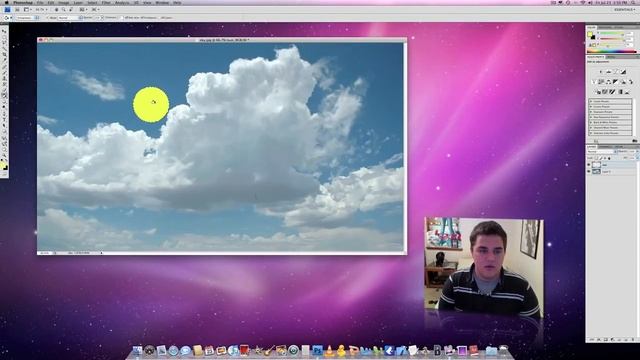The width and height of the screenshot is (640, 360).
Task: Open the Image menu
Action: (64, 2)
